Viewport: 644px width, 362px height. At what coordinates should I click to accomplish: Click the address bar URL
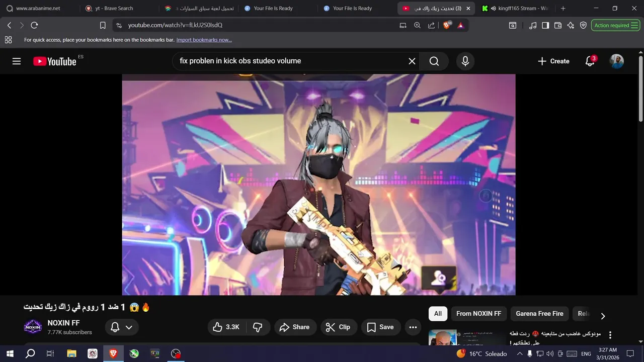click(x=175, y=25)
